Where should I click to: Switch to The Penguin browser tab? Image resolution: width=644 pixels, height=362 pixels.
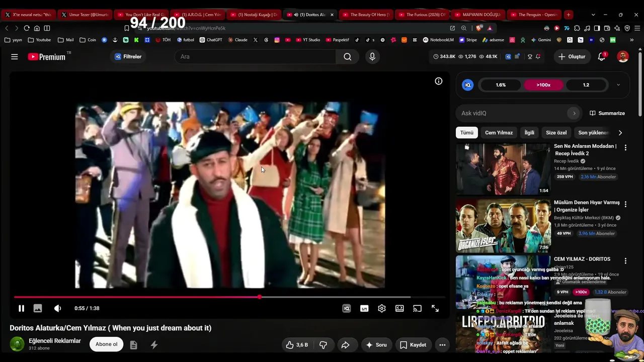pos(534,15)
